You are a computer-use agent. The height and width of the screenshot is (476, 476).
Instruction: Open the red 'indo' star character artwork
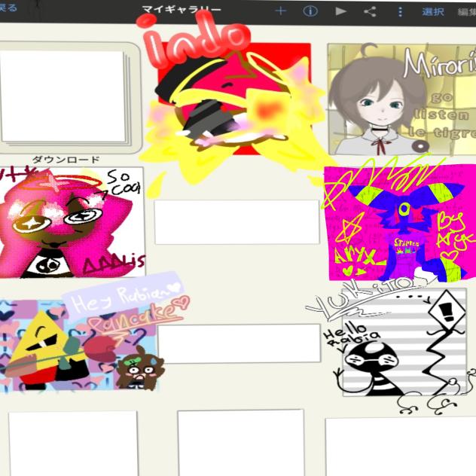pyautogui.click(x=234, y=99)
